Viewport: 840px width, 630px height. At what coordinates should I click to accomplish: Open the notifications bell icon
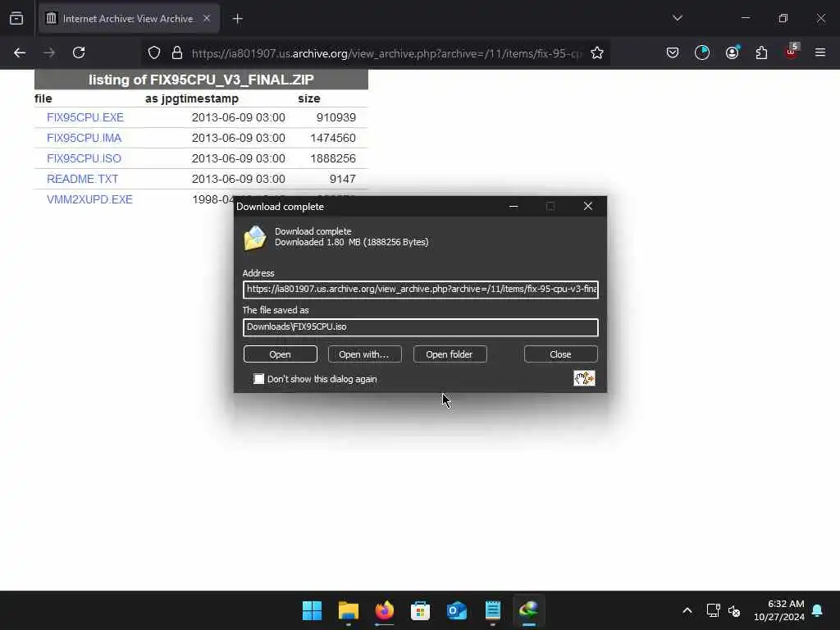coord(817,610)
